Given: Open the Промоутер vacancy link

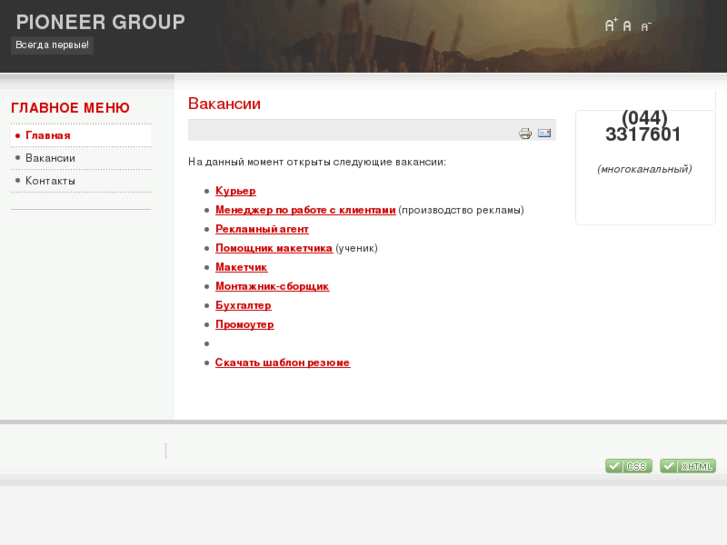Looking at the screenshot, I should [245, 324].
